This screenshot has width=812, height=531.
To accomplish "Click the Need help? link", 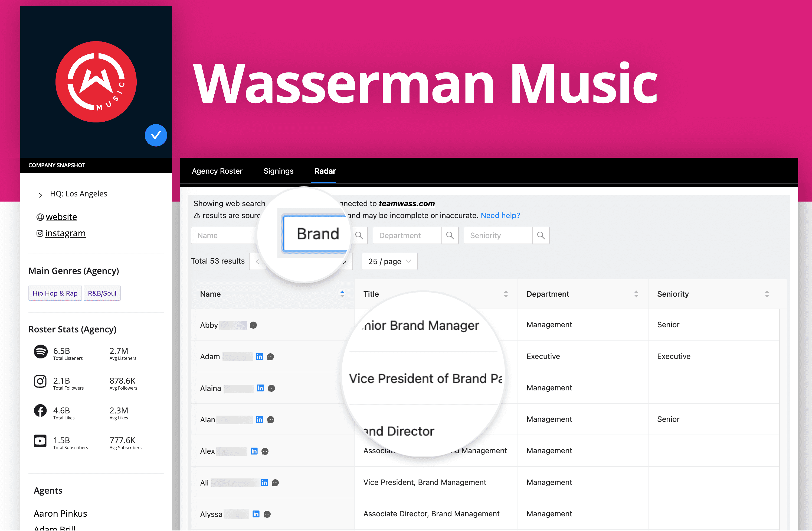I will tap(500, 215).
